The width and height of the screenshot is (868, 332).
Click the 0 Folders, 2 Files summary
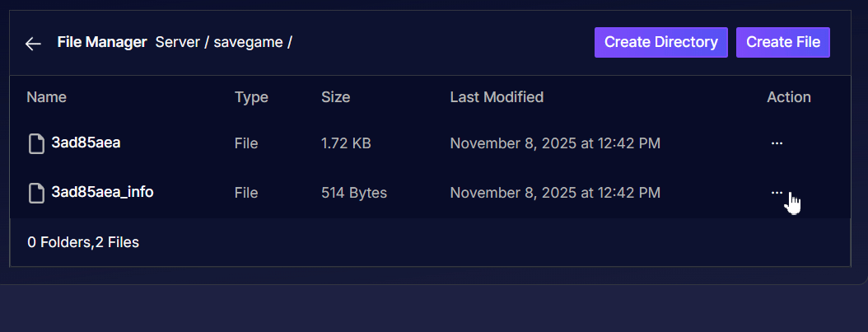83,242
